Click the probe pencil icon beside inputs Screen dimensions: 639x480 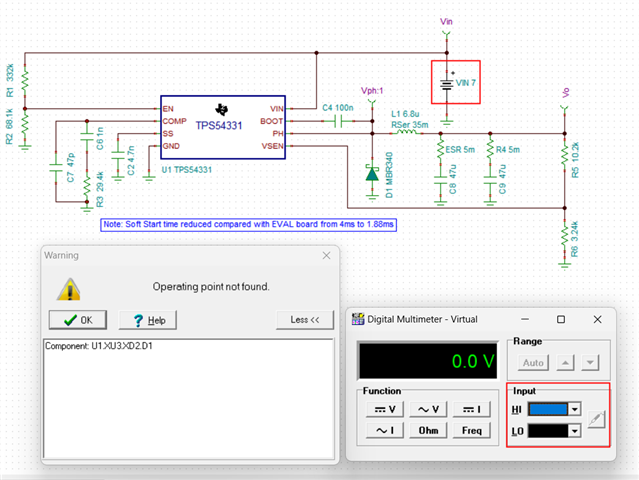[x=596, y=419]
